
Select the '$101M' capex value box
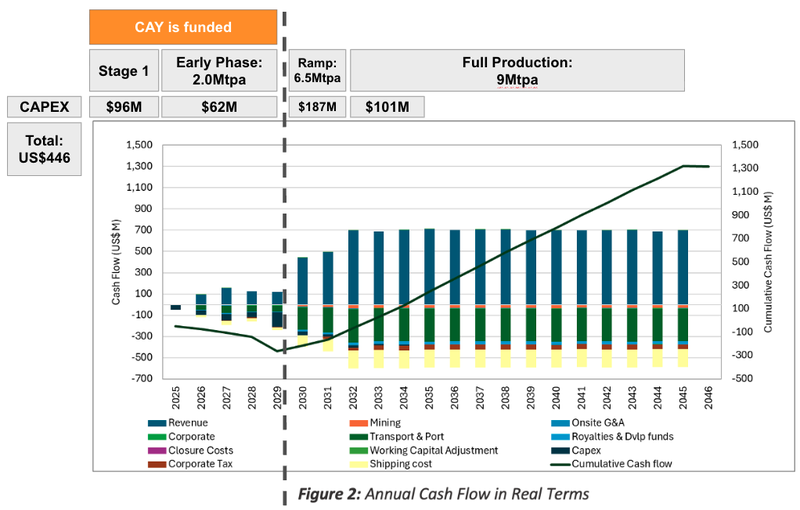click(x=387, y=107)
